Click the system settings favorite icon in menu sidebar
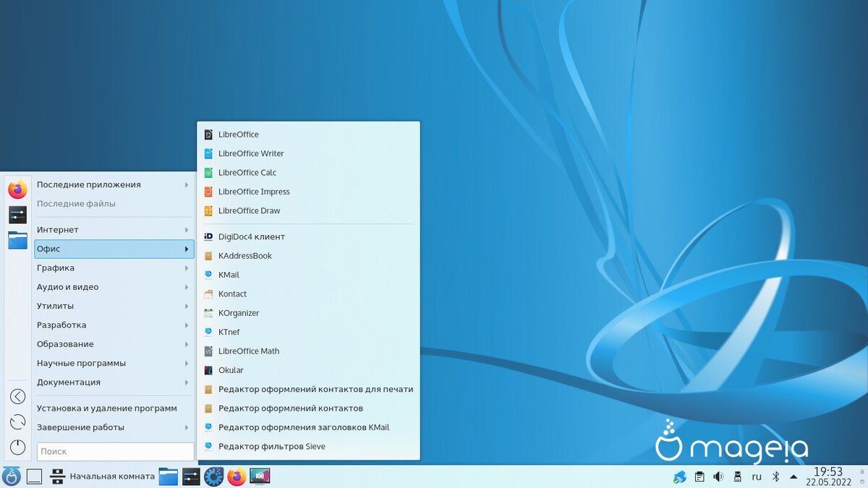 17,214
